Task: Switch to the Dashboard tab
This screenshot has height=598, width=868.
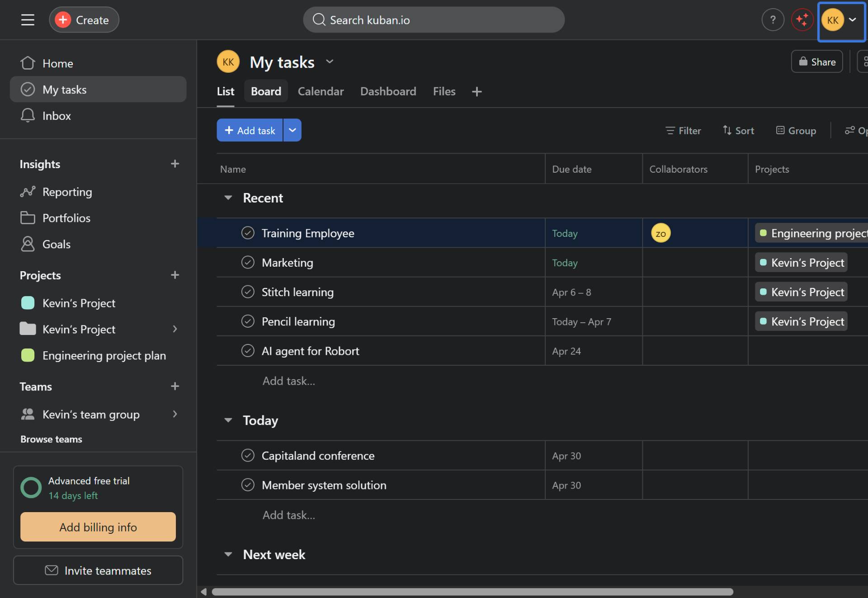Action: [388, 92]
